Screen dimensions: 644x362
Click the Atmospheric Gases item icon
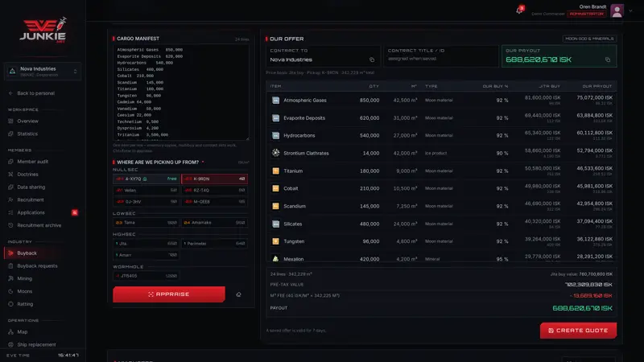tap(275, 100)
